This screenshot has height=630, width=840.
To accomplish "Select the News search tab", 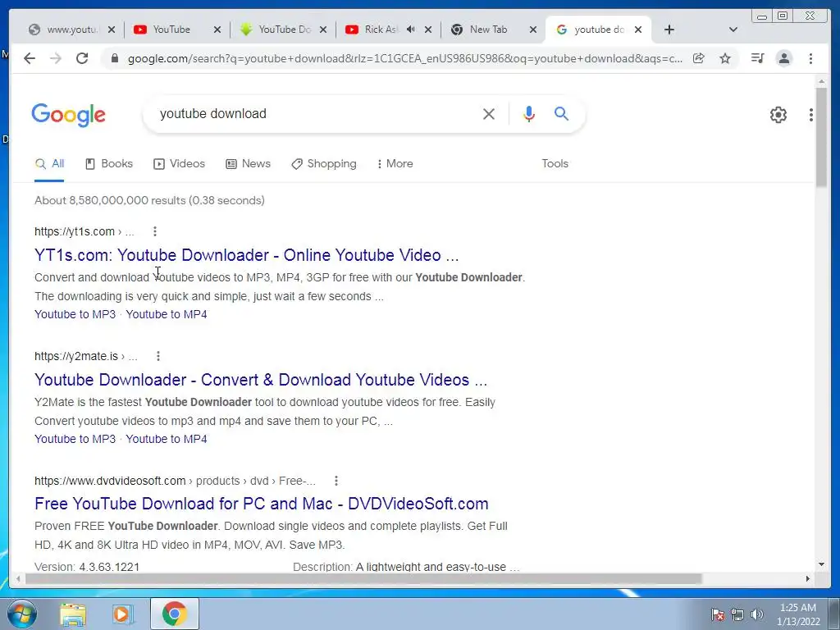I will pos(248,163).
